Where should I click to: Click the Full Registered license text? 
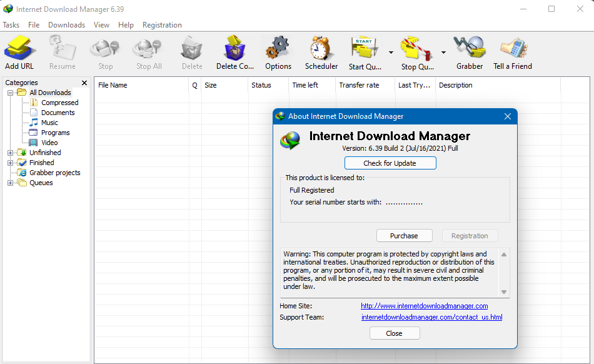[312, 190]
